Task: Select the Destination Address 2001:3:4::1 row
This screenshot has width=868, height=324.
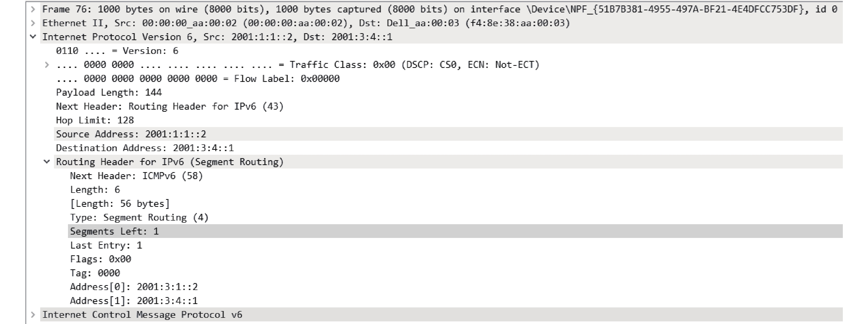Action: point(144,148)
